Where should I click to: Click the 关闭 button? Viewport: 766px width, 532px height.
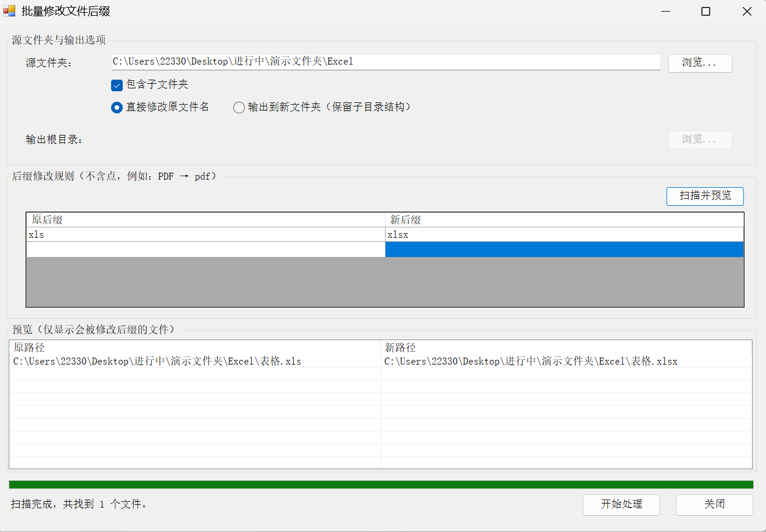[x=714, y=504]
